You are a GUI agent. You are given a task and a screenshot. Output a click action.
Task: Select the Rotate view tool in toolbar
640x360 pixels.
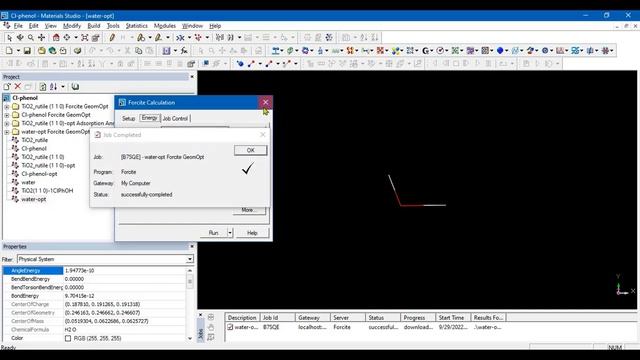pos(20,38)
